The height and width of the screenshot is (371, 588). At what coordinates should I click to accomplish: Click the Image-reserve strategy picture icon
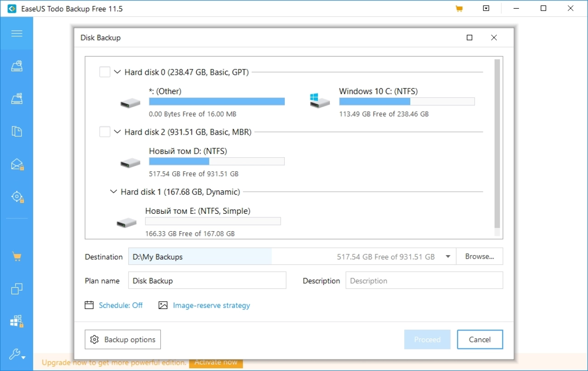[163, 305]
